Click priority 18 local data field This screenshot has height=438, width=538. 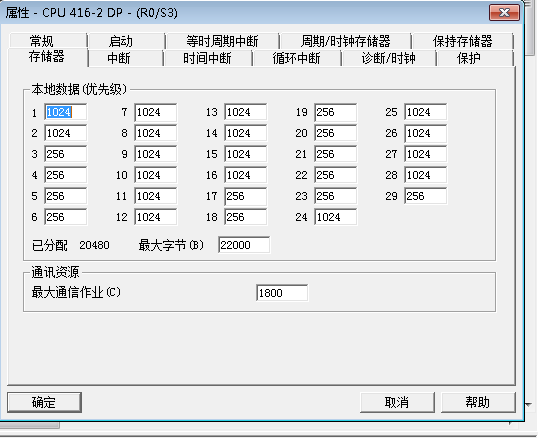(245, 217)
